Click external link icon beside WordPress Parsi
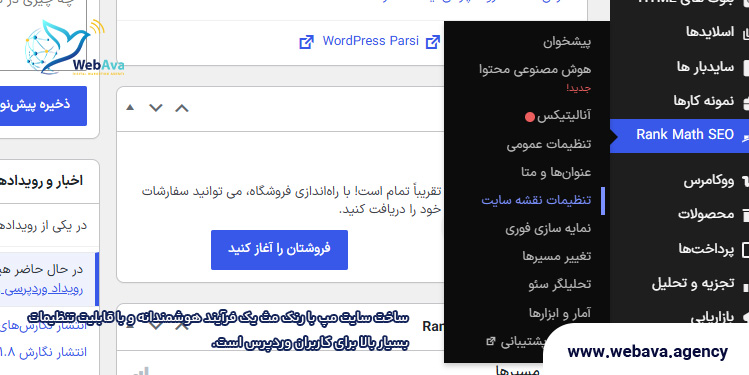Viewport: 749px width, 375px height. 432,42
